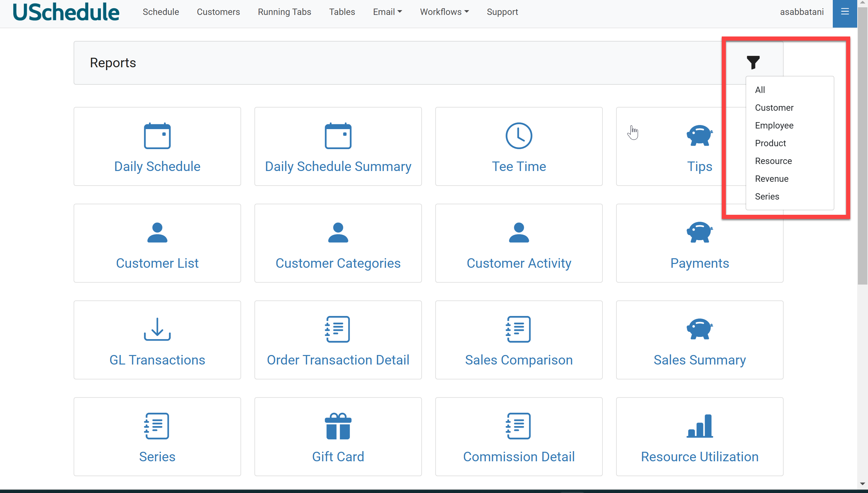Click the Resource Utilization bar chart icon

click(700, 426)
